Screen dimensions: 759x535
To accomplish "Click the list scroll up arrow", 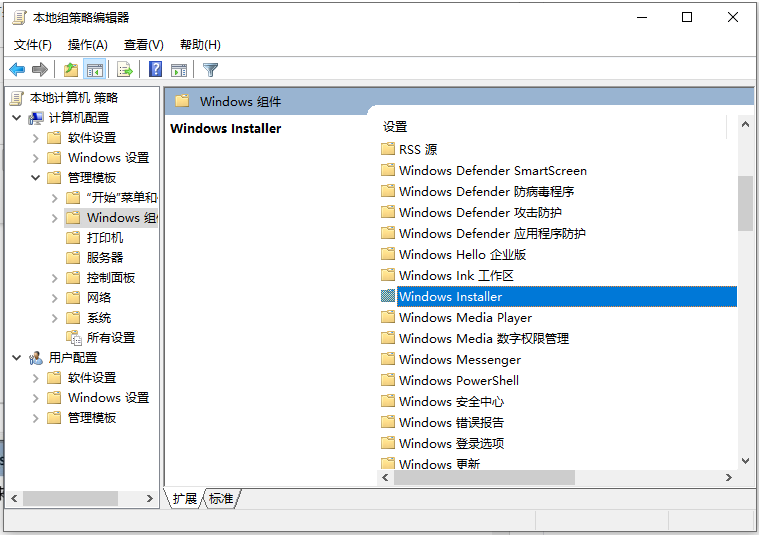I will [745, 125].
